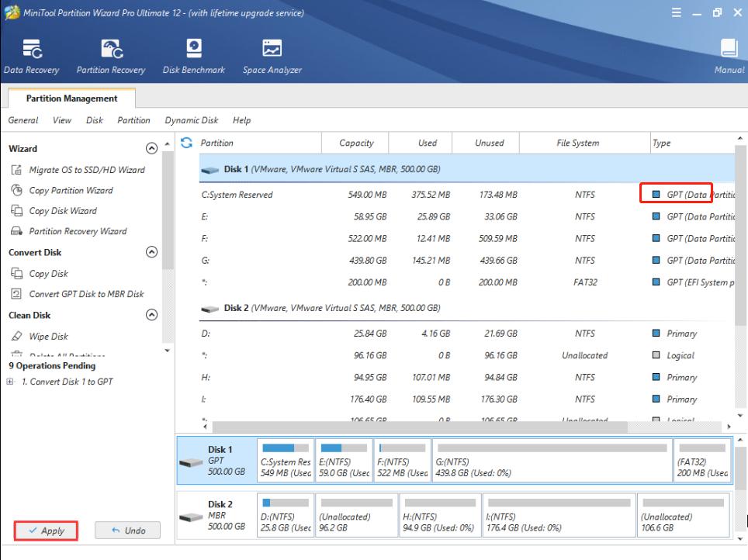
Task: Click the refresh icon beside Partition header
Action: [186, 143]
